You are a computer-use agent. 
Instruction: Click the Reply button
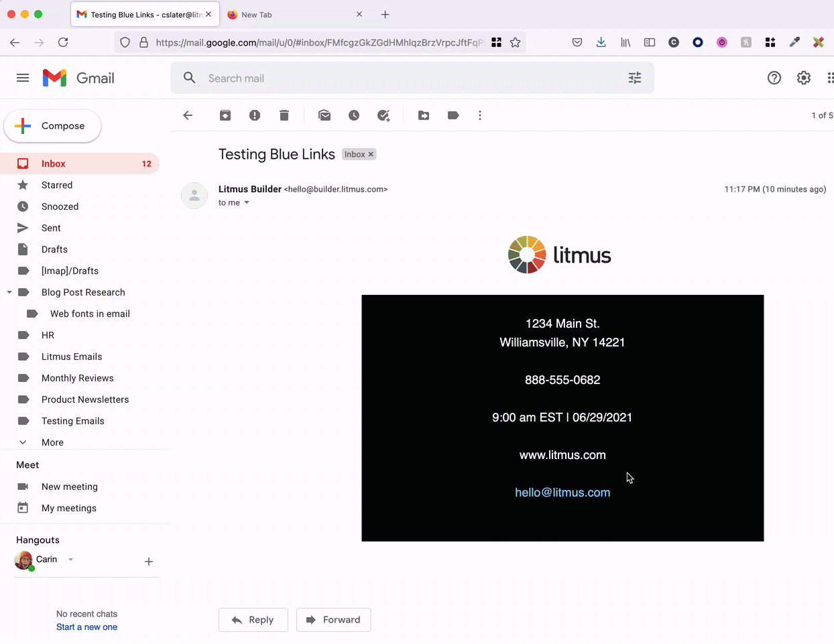click(x=253, y=620)
